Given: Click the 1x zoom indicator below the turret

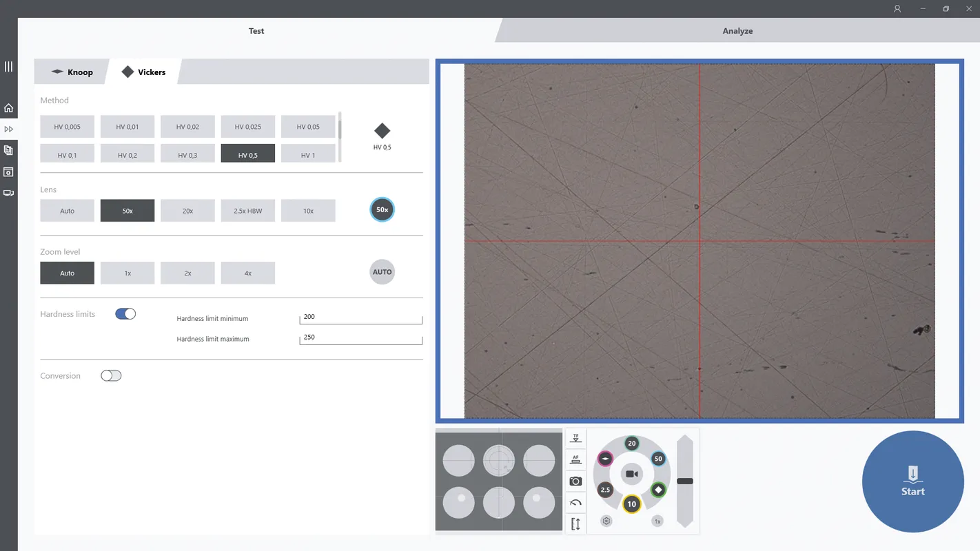Looking at the screenshot, I should (x=657, y=521).
